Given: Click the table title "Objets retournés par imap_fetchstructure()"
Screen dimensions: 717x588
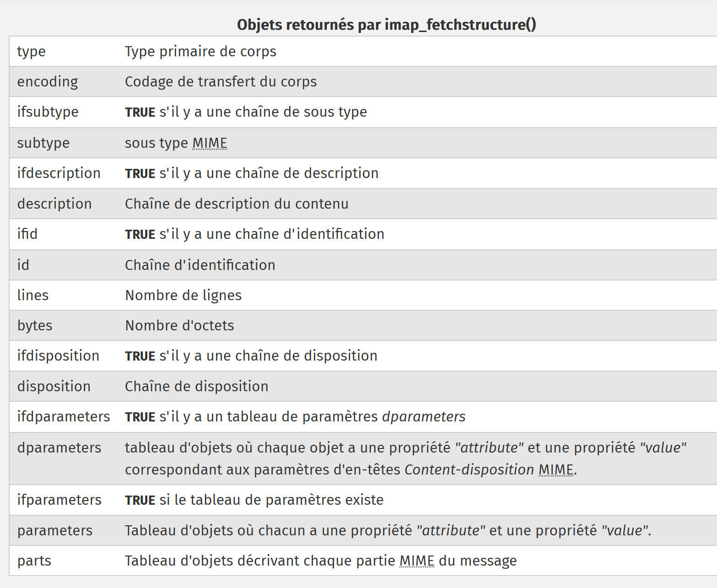Looking at the screenshot, I should click(386, 25).
